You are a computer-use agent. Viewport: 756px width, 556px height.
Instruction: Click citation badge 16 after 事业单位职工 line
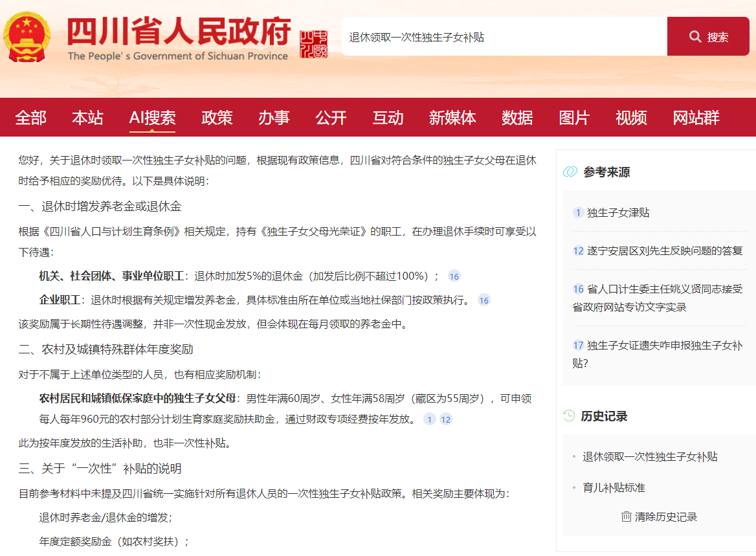coord(454,276)
